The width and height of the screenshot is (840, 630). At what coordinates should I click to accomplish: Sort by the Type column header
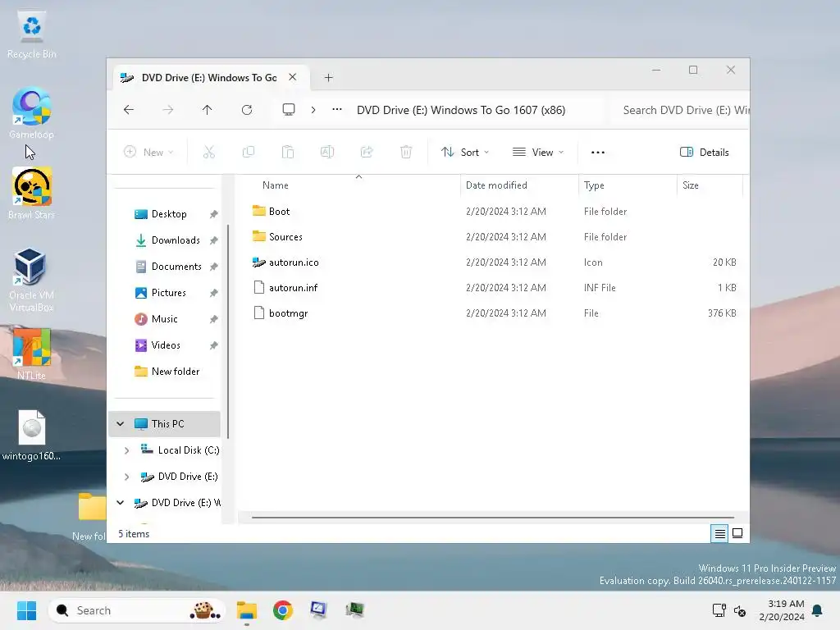tap(594, 185)
